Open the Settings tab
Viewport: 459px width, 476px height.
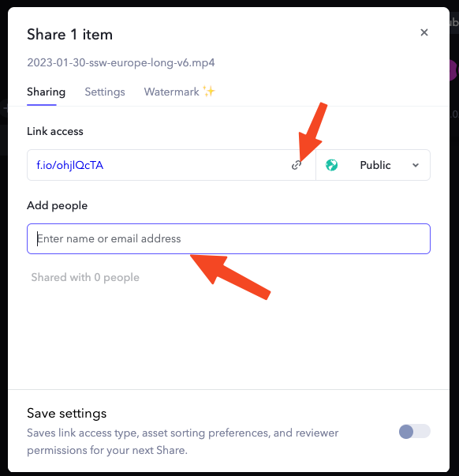[x=105, y=92]
